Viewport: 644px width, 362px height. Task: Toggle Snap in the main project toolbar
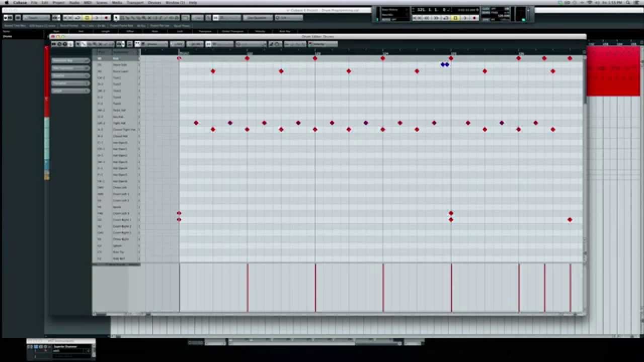215,18
